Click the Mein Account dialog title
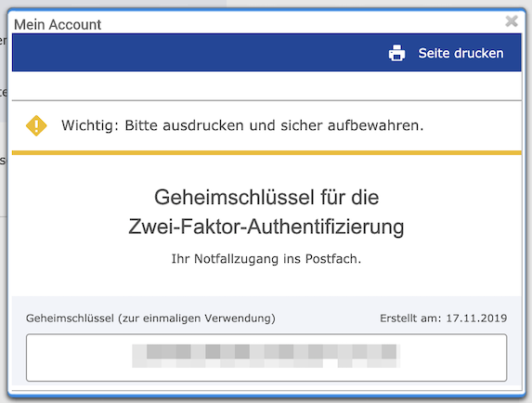Image resolution: width=532 pixels, height=403 pixels. [58, 25]
